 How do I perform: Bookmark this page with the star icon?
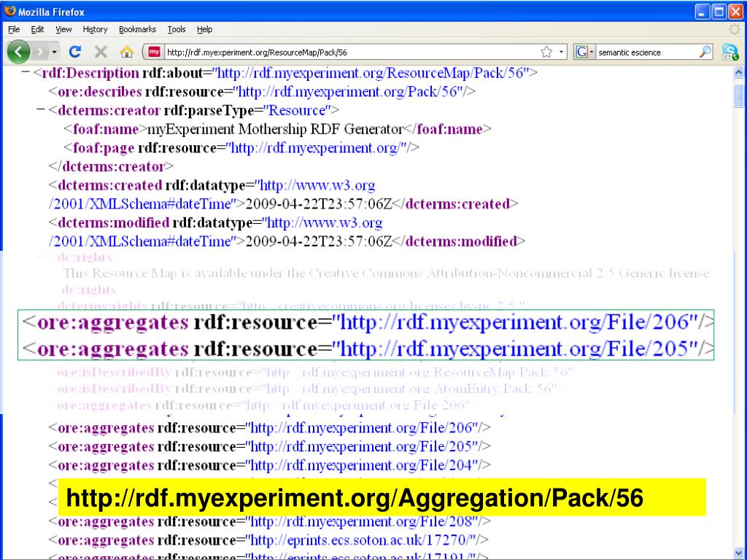tap(546, 52)
